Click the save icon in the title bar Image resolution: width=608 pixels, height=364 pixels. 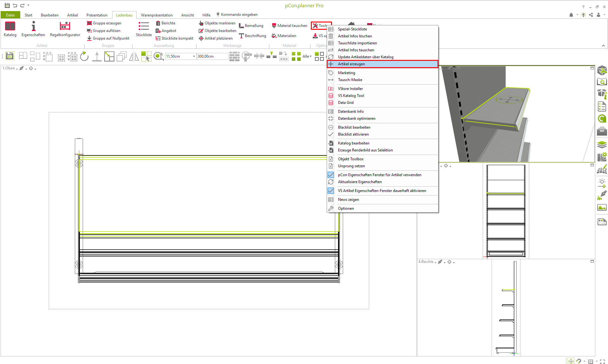7,5
